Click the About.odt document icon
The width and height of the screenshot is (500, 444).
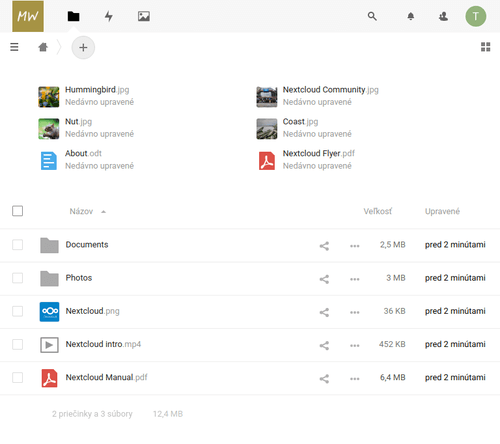49,161
